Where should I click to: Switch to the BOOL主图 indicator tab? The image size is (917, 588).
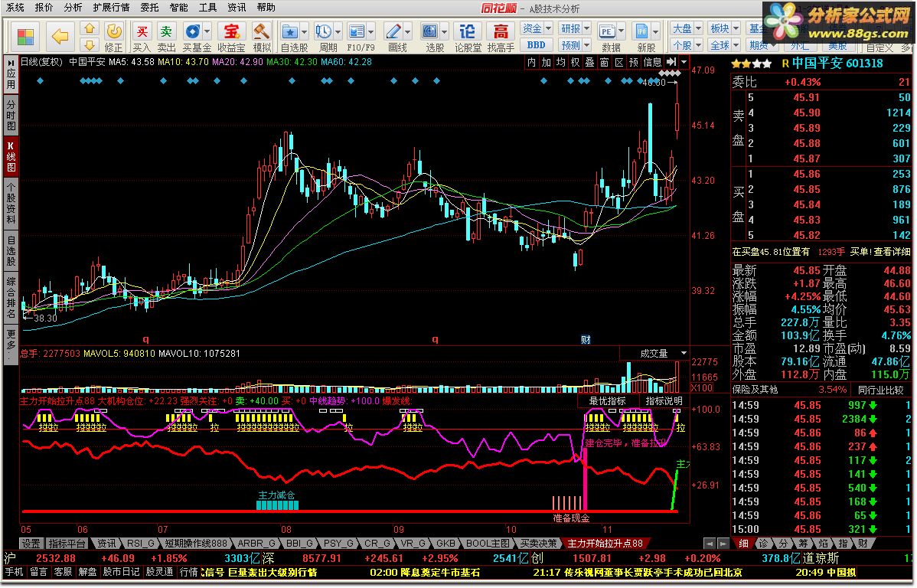(488, 544)
